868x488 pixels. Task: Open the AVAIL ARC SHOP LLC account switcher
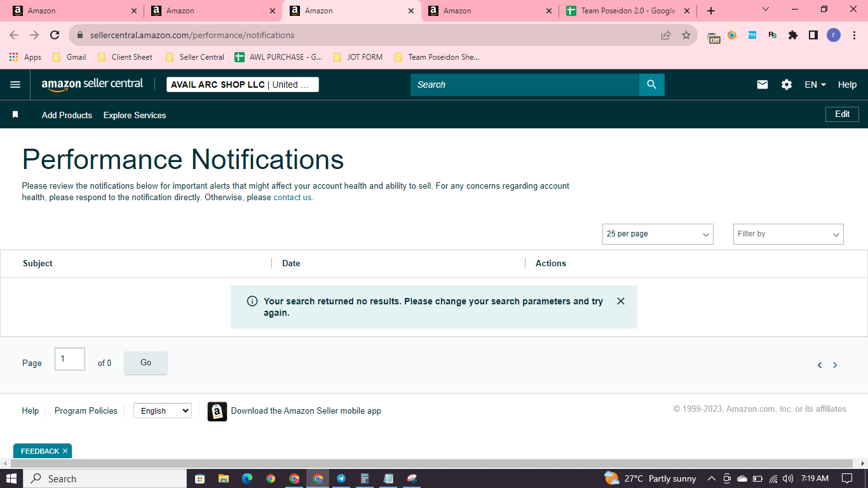pyautogui.click(x=243, y=85)
